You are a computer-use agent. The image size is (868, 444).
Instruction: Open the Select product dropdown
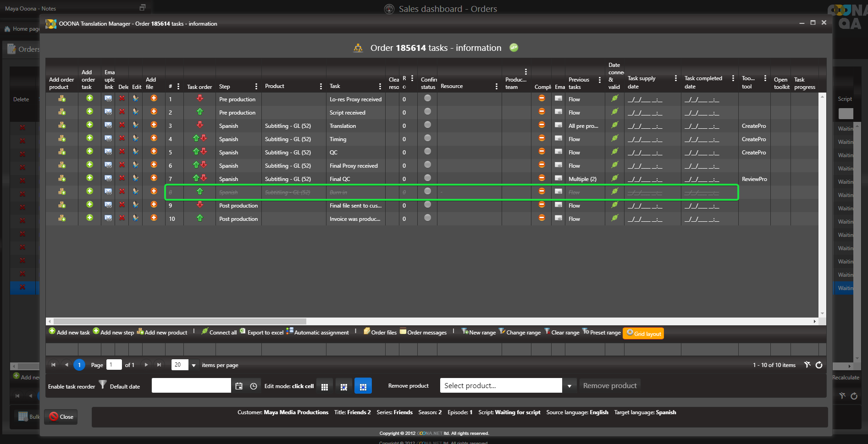point(569,386)
